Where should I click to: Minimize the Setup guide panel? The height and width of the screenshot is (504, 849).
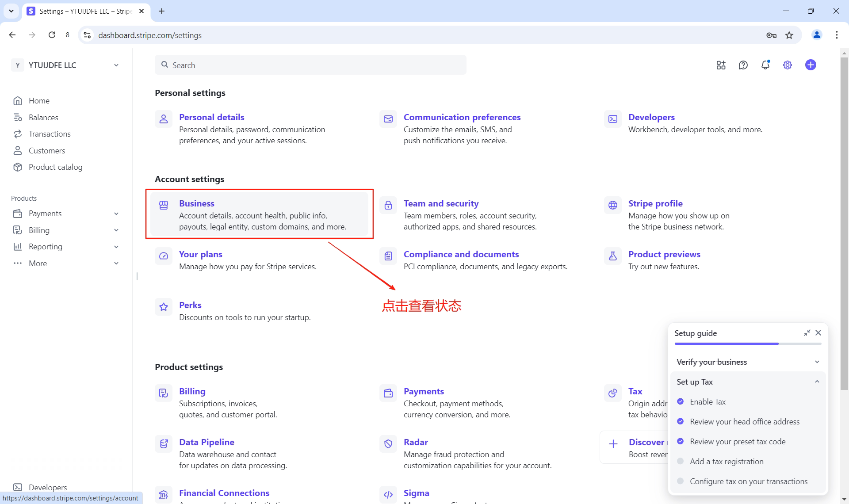[807, 333]
